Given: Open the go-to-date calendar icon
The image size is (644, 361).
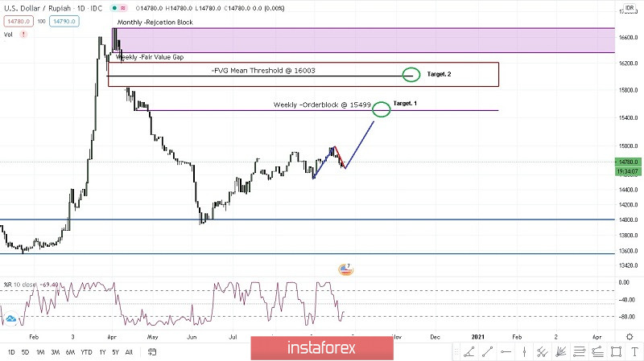Looking at the screenshot, I should tap(152, 352).
